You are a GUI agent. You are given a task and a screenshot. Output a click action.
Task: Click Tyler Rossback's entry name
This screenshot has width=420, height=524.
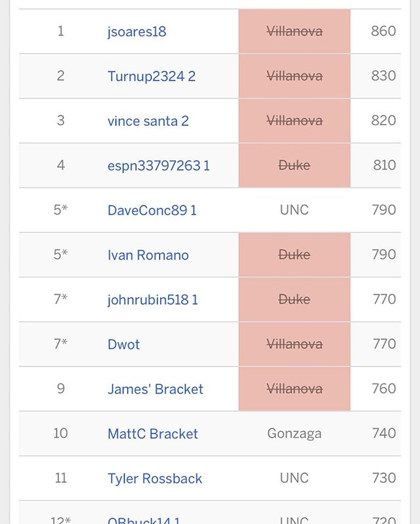(155, 479)
